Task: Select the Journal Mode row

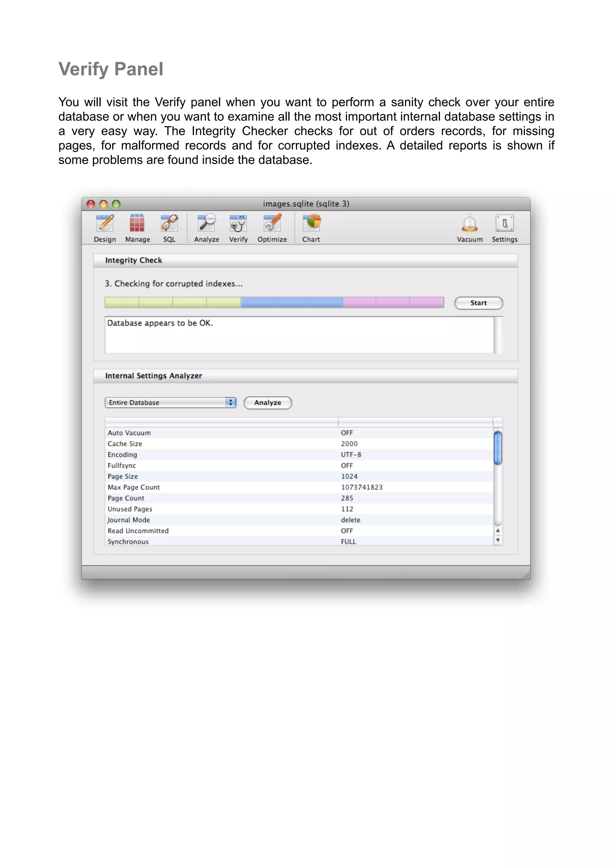Action: coord(299,520)
